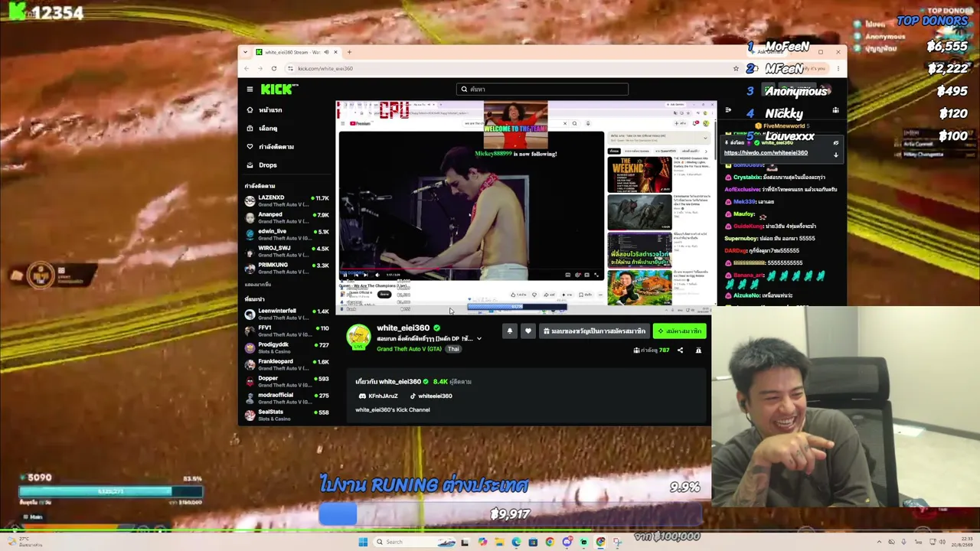Open the Browse (เลือกดู) sidebar item
This screenshot has height=551, width=980.
(262, 129)
